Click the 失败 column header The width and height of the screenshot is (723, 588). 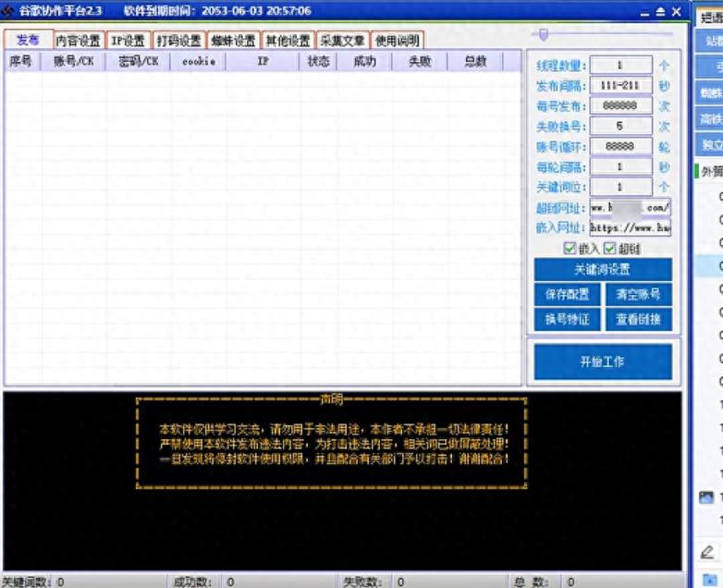(x=420, y=61)
